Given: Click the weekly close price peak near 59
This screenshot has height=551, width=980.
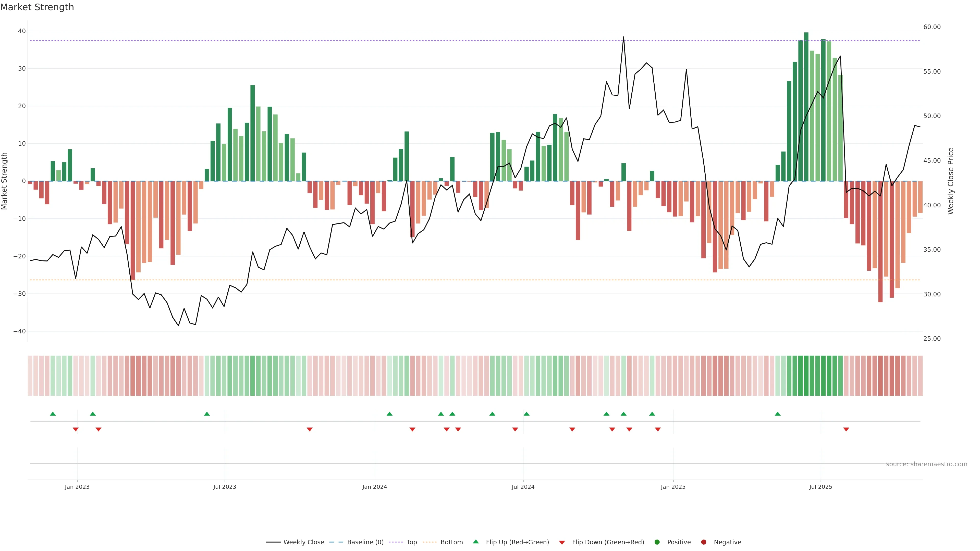Looking at the screenshot, I should [x=623, y=37].
